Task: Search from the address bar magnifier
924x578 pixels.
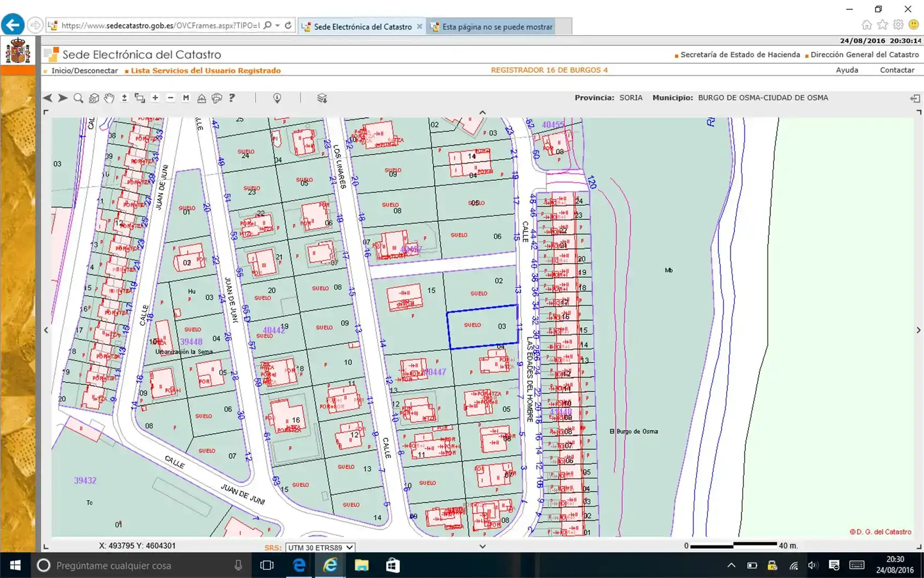Action: pos(267,25)
